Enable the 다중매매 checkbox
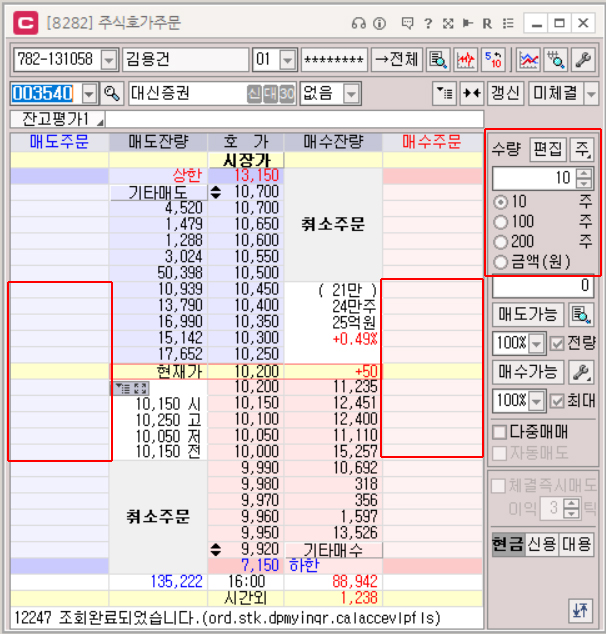606x634 pixels. 500,432
